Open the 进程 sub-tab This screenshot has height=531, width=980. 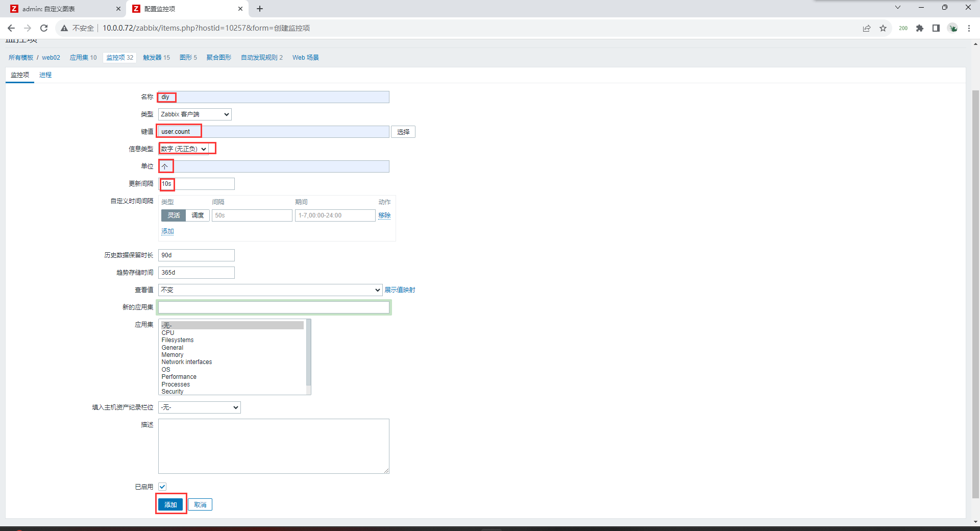[x=45, y=75]
